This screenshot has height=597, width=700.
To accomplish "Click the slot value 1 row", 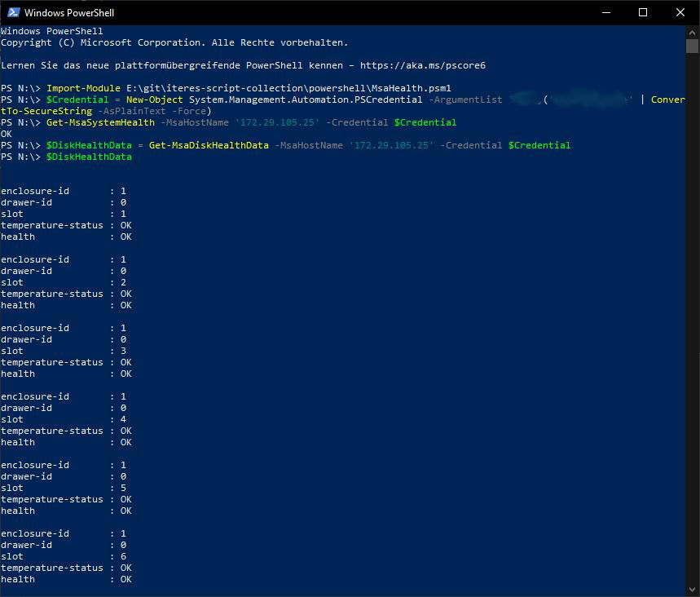I will [64, 214].
